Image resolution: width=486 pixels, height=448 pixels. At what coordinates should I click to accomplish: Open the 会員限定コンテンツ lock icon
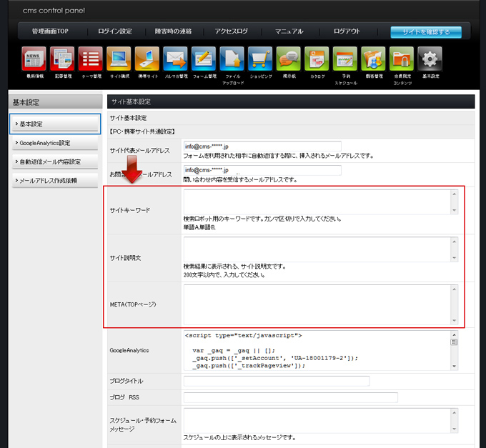pos(401,59)
